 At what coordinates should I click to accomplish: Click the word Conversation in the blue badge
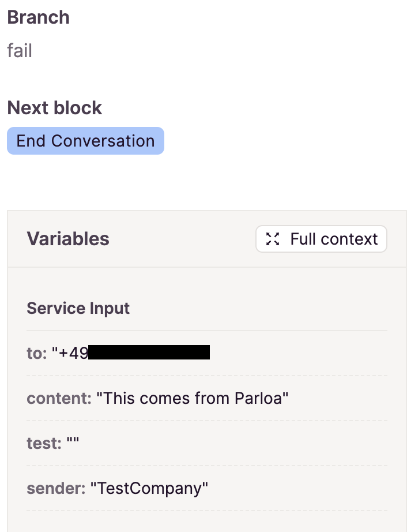coord(103,141)
